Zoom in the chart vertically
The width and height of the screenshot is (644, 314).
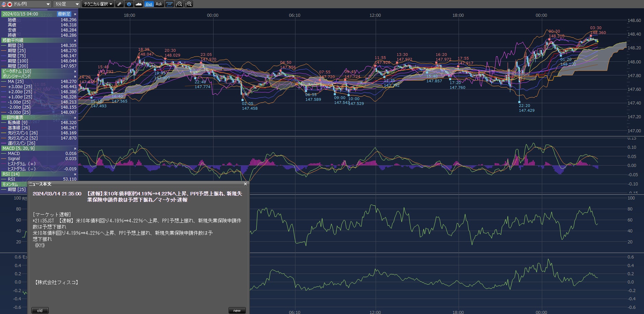click(x=189, y=4)
